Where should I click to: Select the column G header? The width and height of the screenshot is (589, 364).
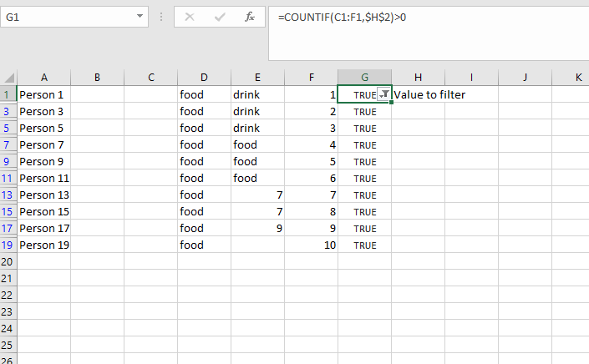pyautogui.click(x=364, y=78)
